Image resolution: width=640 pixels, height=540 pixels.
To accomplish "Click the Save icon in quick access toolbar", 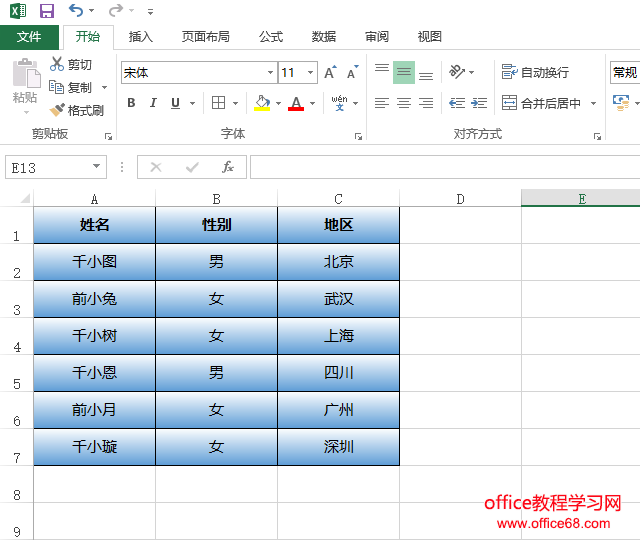I will click(x=47, y=11).
